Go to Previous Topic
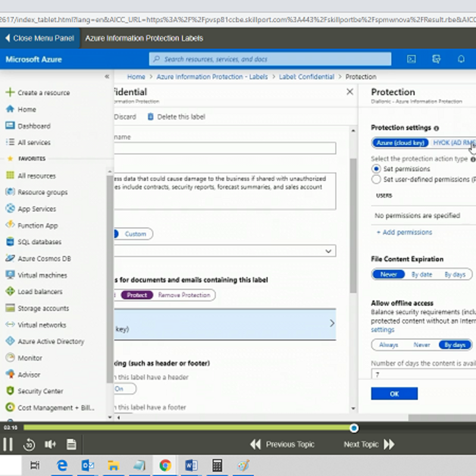The width and height of the screenshot is (476, 476). tap(282, 444)
